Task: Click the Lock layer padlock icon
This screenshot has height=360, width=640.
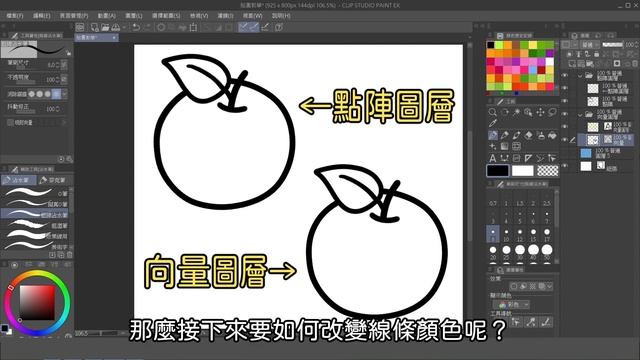Action: point(596,54)
